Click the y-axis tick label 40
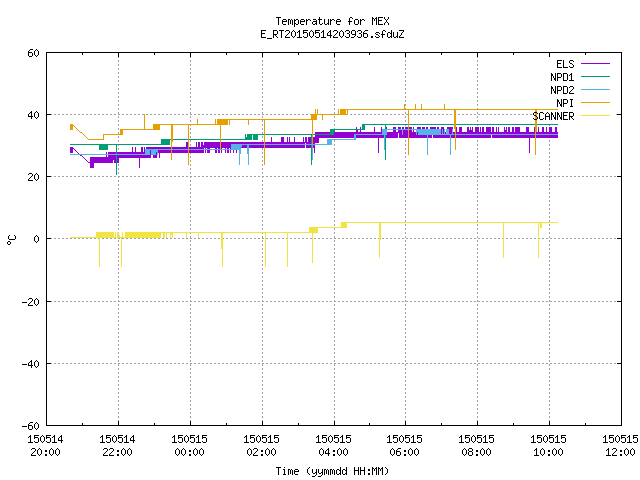Screen dimensions: 640x480 coord(33,115)
